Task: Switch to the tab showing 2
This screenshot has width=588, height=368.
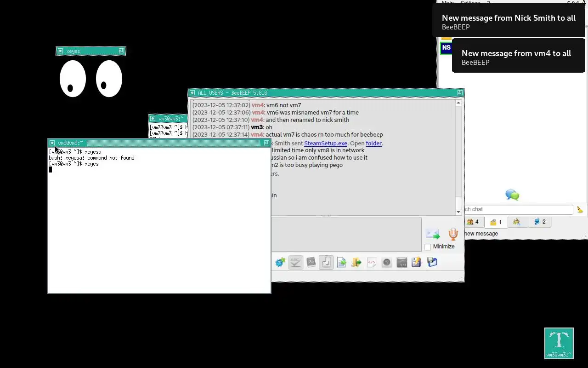Action: (539, 222)
